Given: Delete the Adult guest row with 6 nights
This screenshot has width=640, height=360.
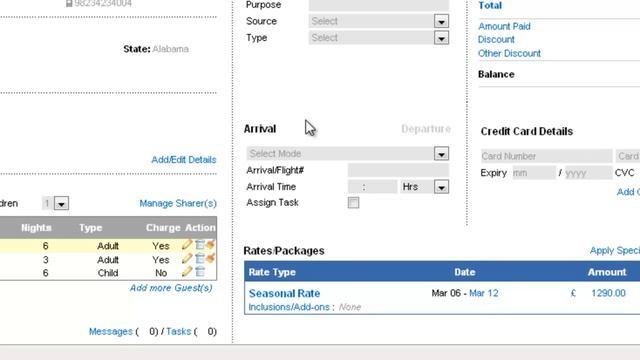Looking at the screenshot, I should click(200, 245).
